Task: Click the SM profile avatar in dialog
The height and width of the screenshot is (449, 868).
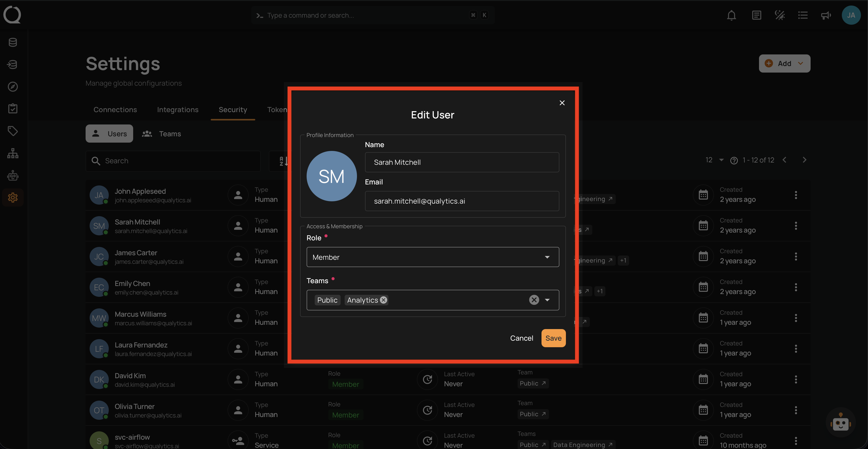Action: [332, 176]
